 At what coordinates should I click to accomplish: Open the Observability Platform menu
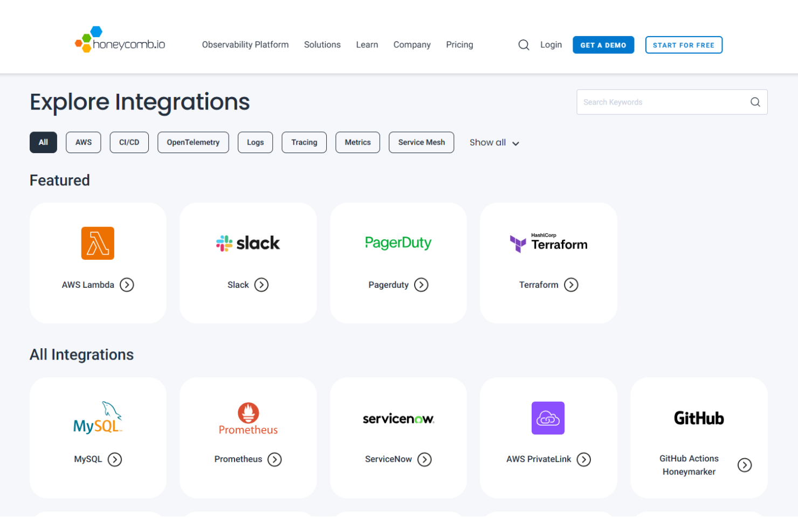pyautogui.click(x=245, y=45)
